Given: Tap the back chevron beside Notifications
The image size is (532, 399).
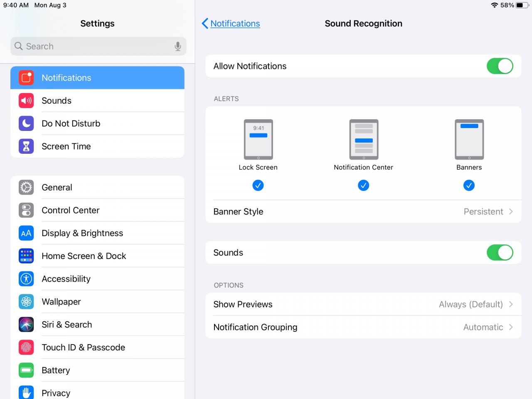Looking at the screenshot, I should [x=204, y=23].
